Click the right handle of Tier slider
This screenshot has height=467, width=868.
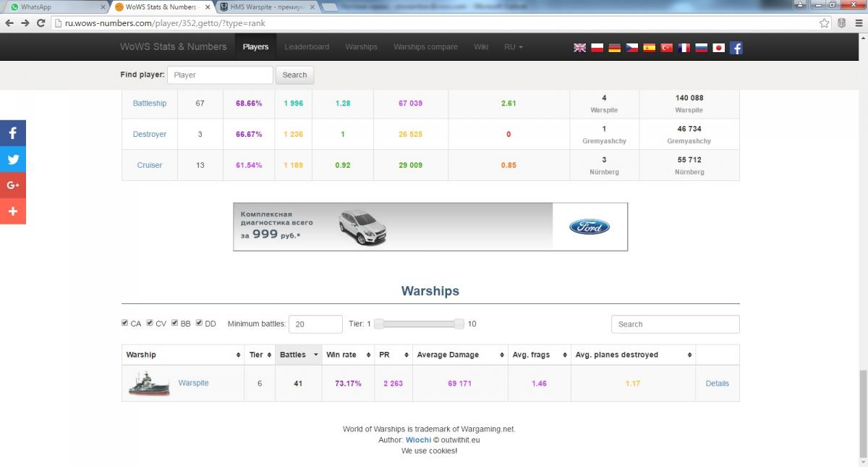tap(459, 324)
